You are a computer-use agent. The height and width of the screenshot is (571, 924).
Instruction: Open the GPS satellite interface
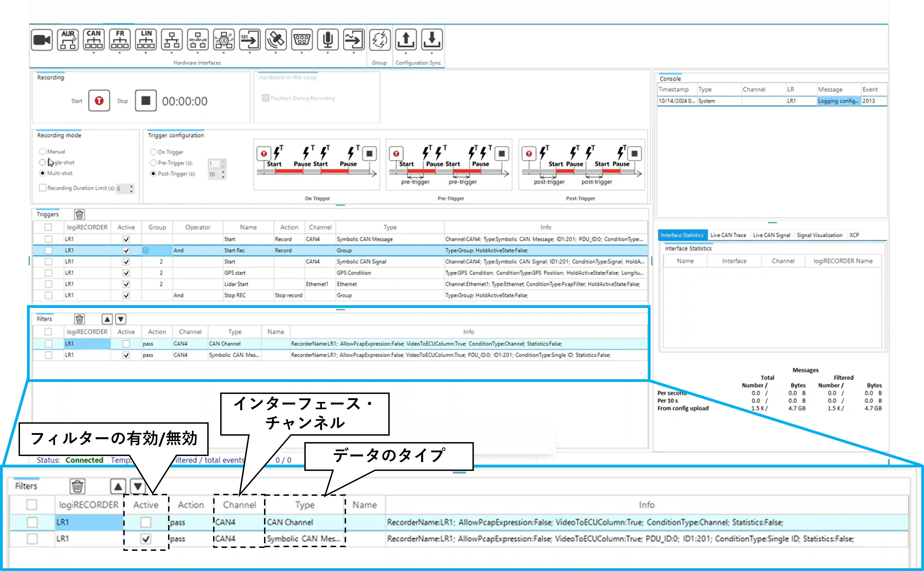pos(276,39)
